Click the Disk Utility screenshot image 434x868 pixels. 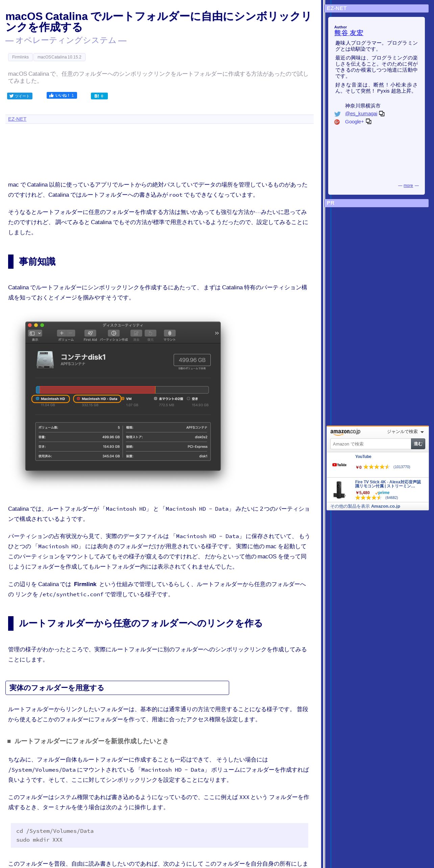pos(123,396)
